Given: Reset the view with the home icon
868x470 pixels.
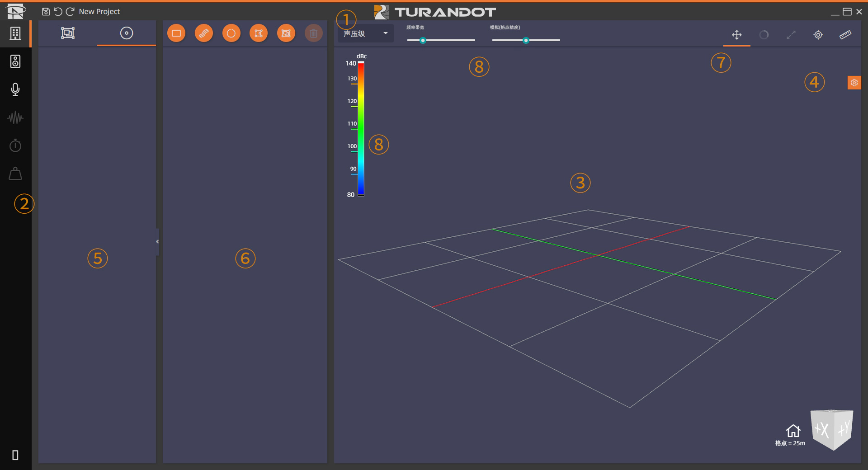Looking at the screenshot, I should tap(793, 431).
